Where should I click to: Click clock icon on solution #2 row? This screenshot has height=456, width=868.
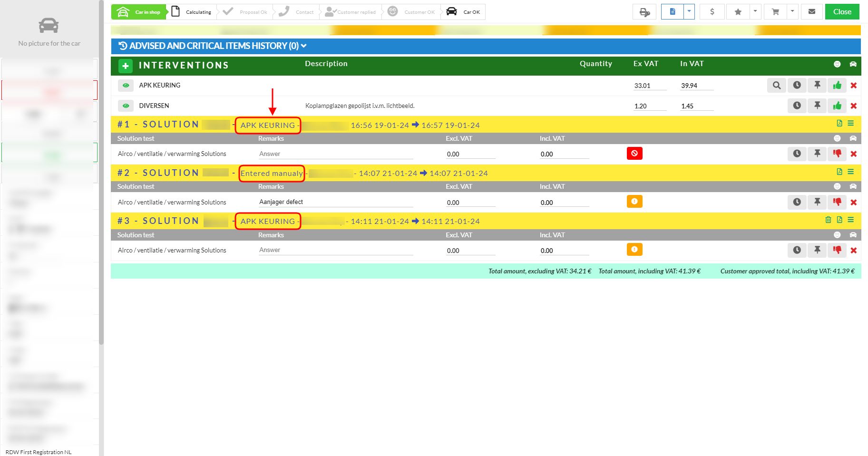[x=797, y=202]
